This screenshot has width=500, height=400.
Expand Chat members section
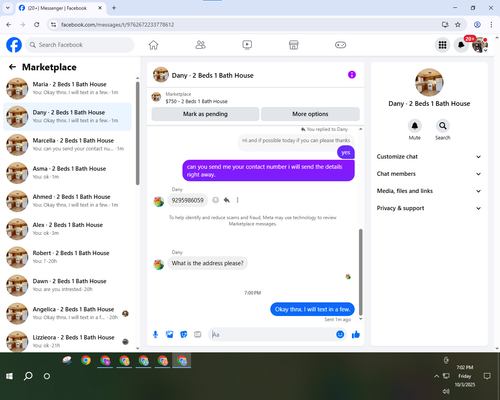tap(429, 174)
